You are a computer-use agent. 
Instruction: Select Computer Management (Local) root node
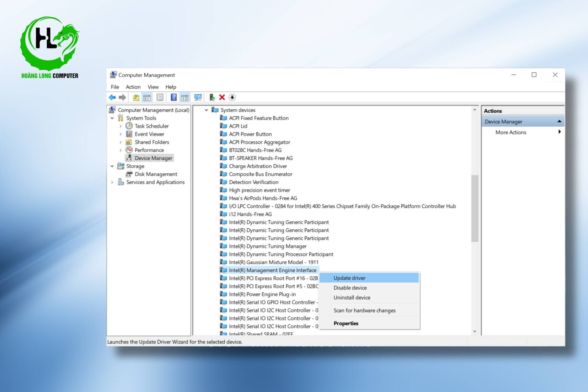[x=153, y=110]
